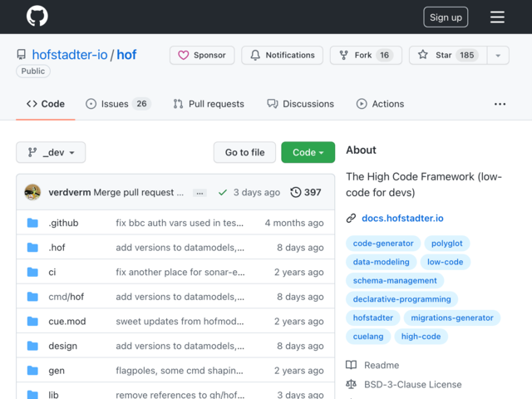The image size is (532, 399).
Task: Select the polyglot topic tag
Action: click(x=447, y=244)
